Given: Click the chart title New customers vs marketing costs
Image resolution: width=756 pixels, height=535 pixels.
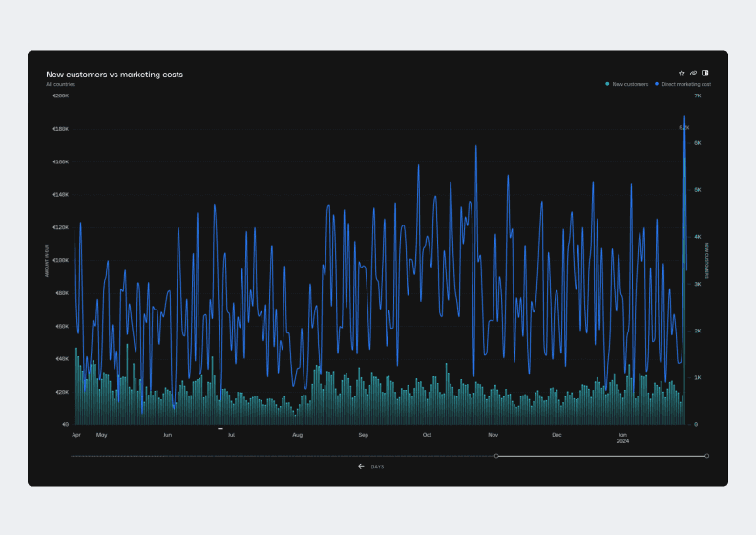Looking at the screenshot, I should click(115, 75).
